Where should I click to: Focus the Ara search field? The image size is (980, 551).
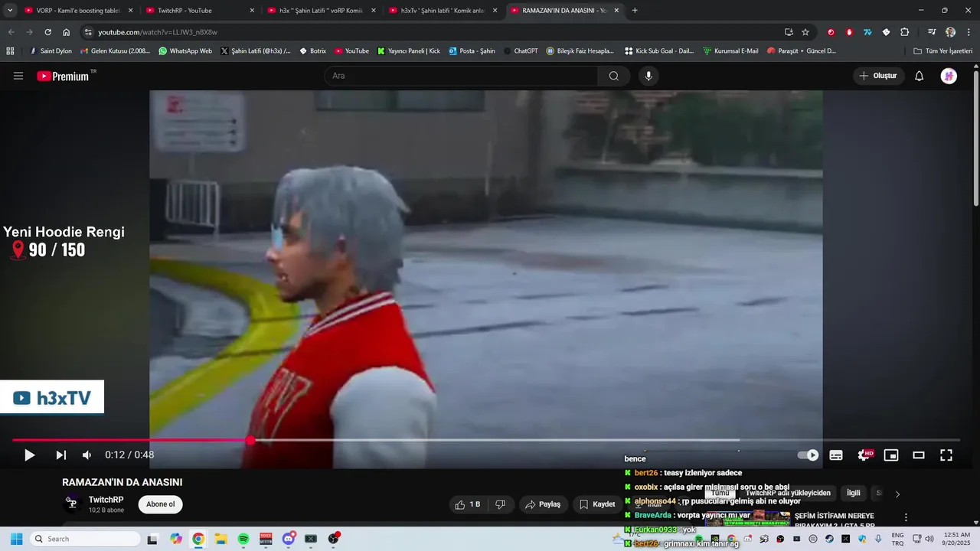[x=461, y=76]
